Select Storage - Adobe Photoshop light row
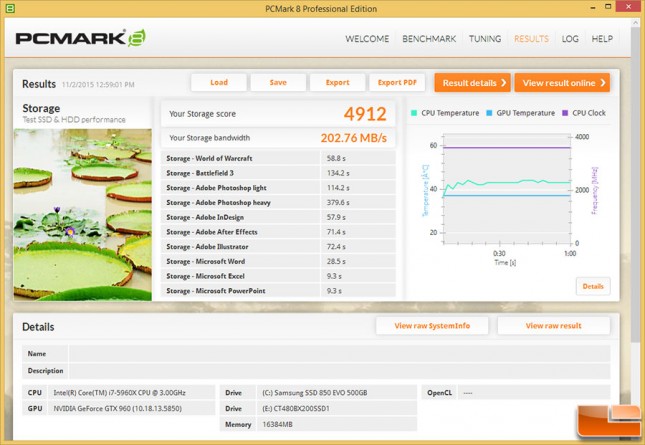645x445 pixels. (278, 188)
